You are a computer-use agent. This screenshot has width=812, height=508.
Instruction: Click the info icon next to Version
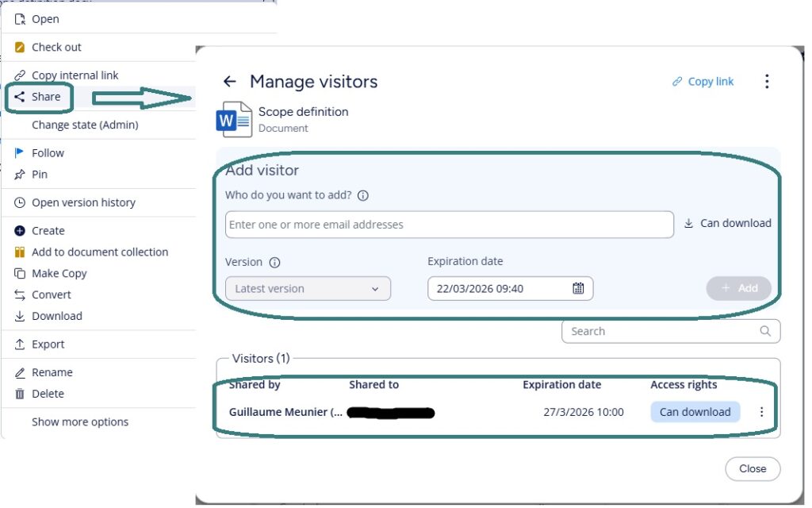pyautogui.click(x=274, y=263)
